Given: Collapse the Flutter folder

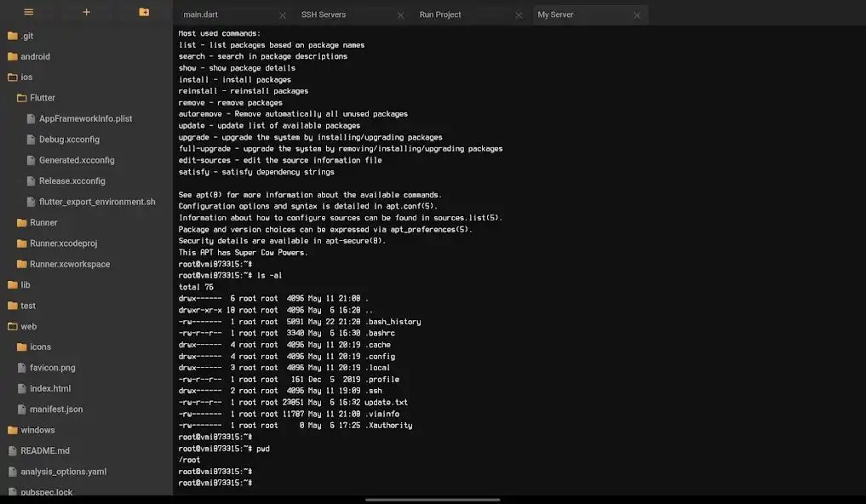Looking at the screenshot, I should click(43, 98).
